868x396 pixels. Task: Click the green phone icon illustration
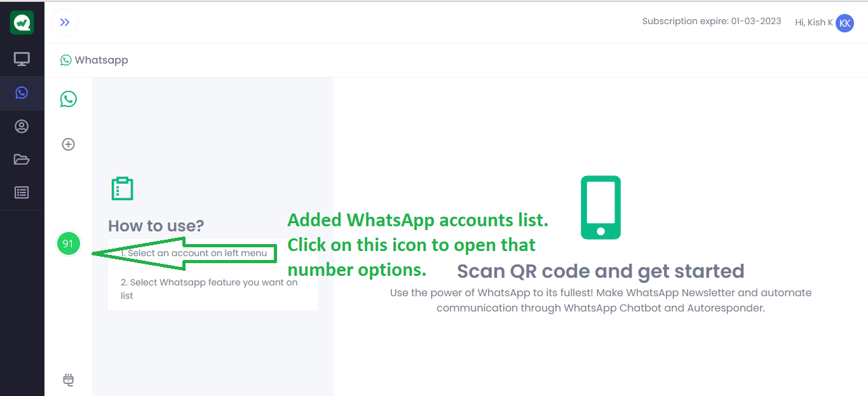[x=600, y=207]
